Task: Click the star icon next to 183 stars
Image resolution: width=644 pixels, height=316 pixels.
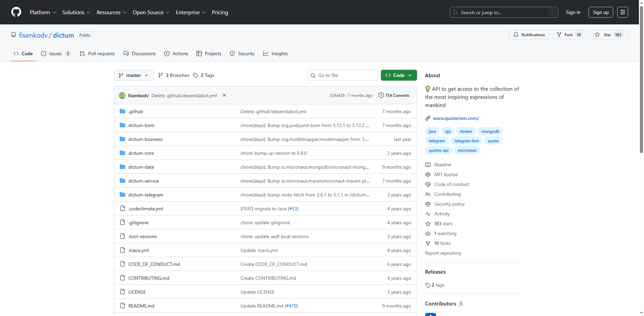Action: point(428,224)
